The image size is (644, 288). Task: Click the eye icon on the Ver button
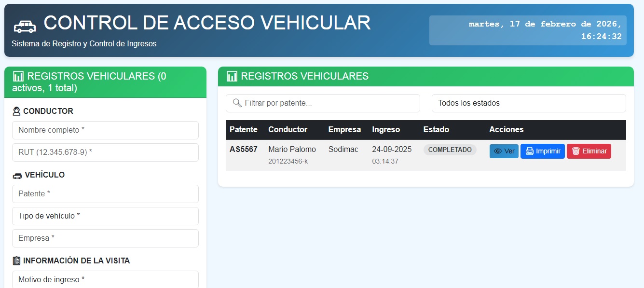pos(497,151)
